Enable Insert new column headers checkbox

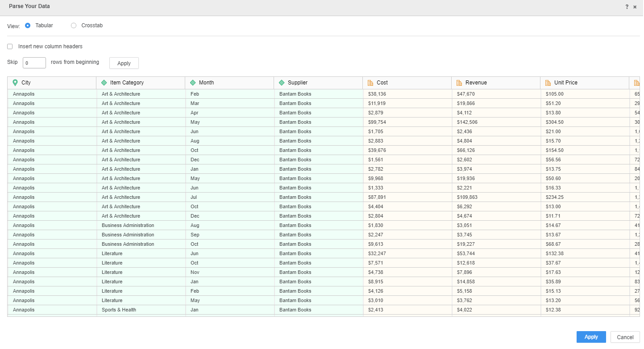pos(10,46)
